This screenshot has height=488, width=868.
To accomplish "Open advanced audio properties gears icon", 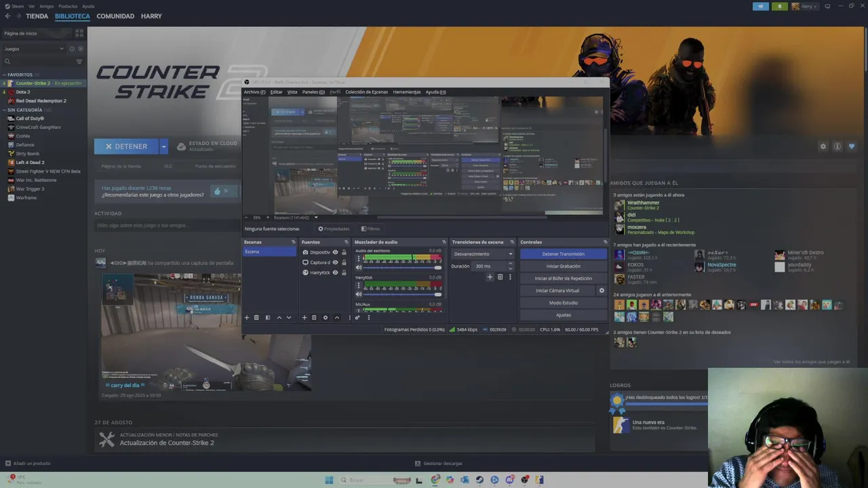I will [x=357, y=317].
